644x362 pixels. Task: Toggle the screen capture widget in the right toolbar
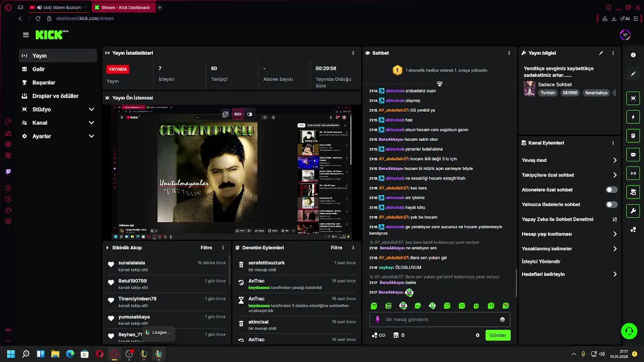point(633,98)
